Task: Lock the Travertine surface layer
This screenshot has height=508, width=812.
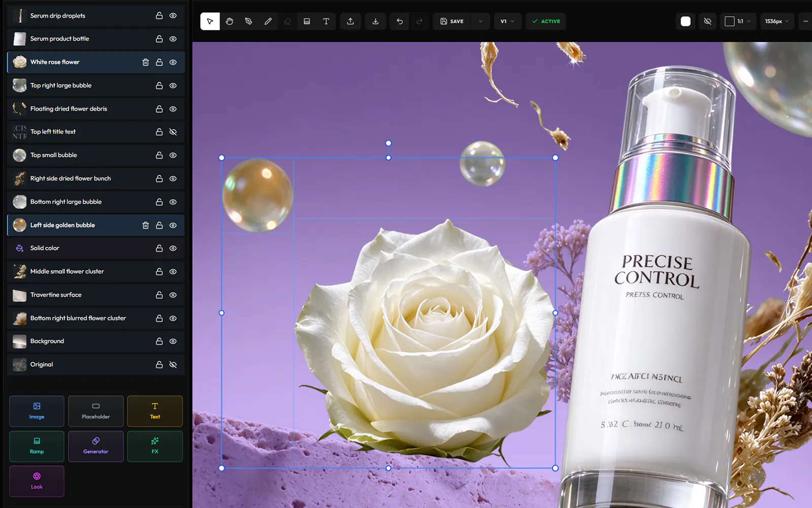Action: [x=159, y=295]
